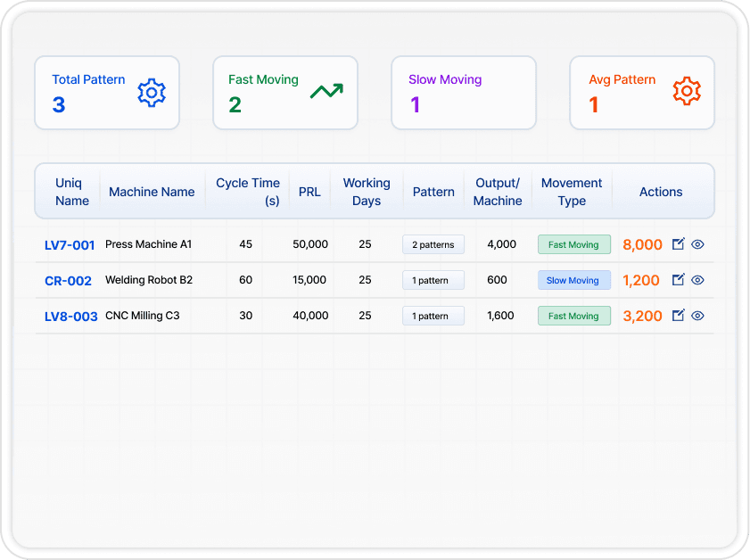Click the blue gear icon in Total Pattern card
This screenshot has height=560, width=750.
pyautogui.click(x=152, y=93)
